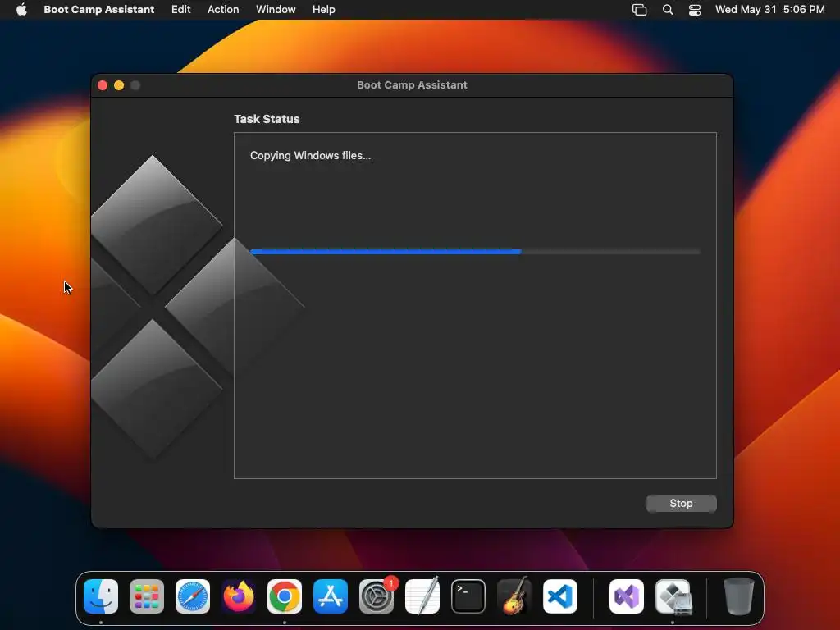This screenshot has height=630, width=840.
Task: Launch Firefox from the Dock
Action: coord(239,596)
